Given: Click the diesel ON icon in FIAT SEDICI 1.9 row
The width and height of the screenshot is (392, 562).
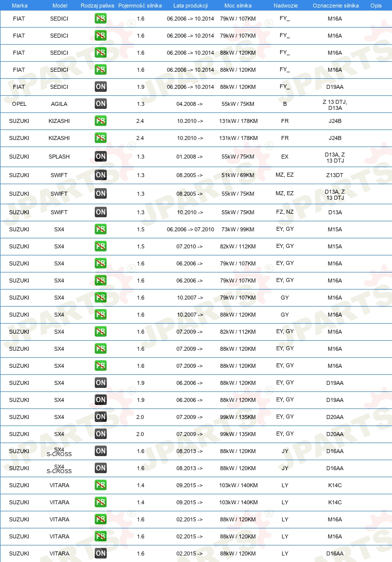Looking at the screenshot, I should 101,87.
